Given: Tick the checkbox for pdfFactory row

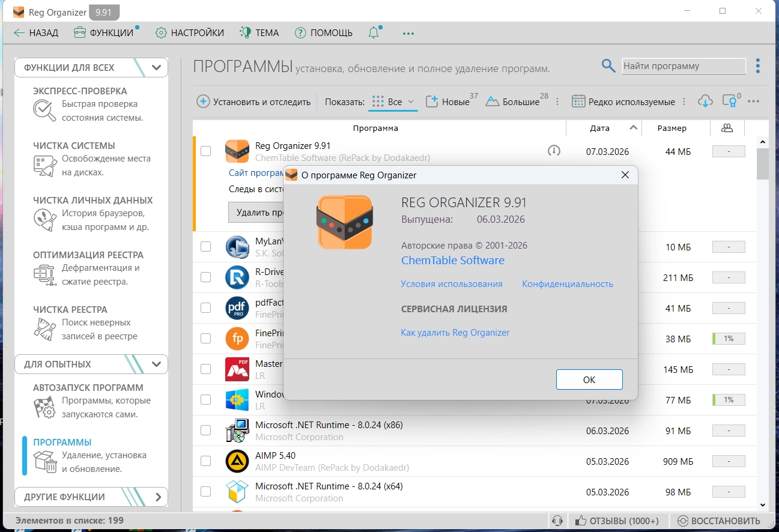Looking at the screenshot, I should click(x=205, y=307).
